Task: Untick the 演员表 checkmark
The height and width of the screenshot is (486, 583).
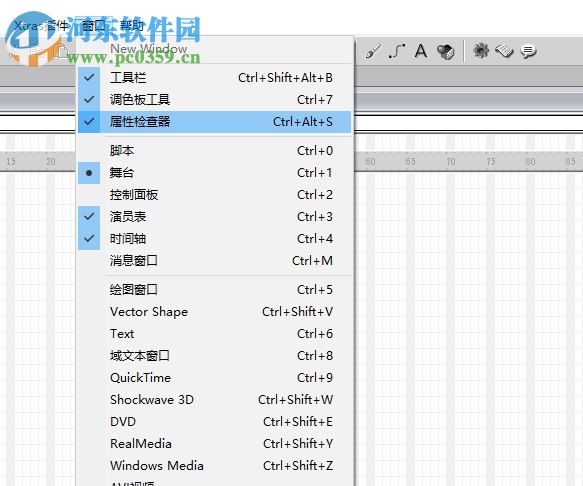Action: tap(89, 216)
